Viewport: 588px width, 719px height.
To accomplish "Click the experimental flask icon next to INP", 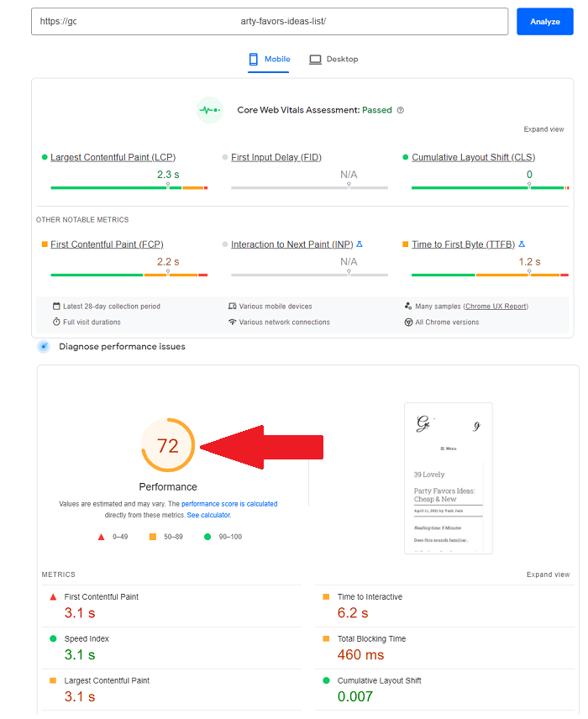I will coord(360,243).
